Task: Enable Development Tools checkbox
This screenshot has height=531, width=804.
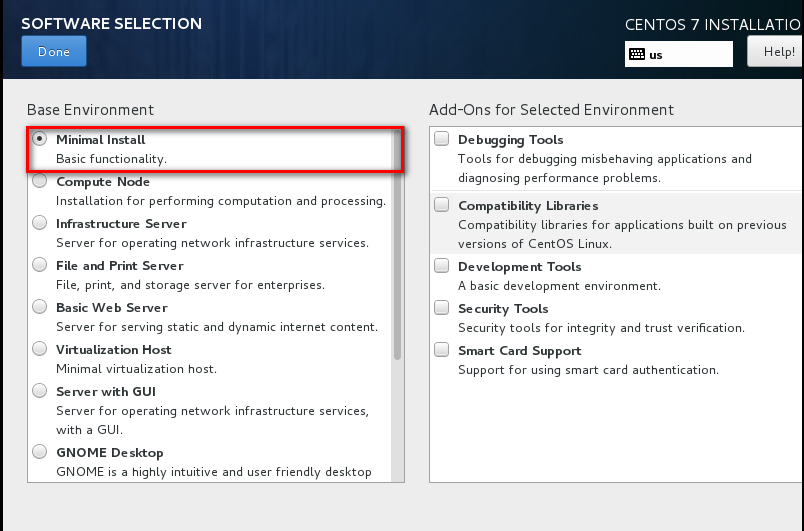Action: [442, 267]
